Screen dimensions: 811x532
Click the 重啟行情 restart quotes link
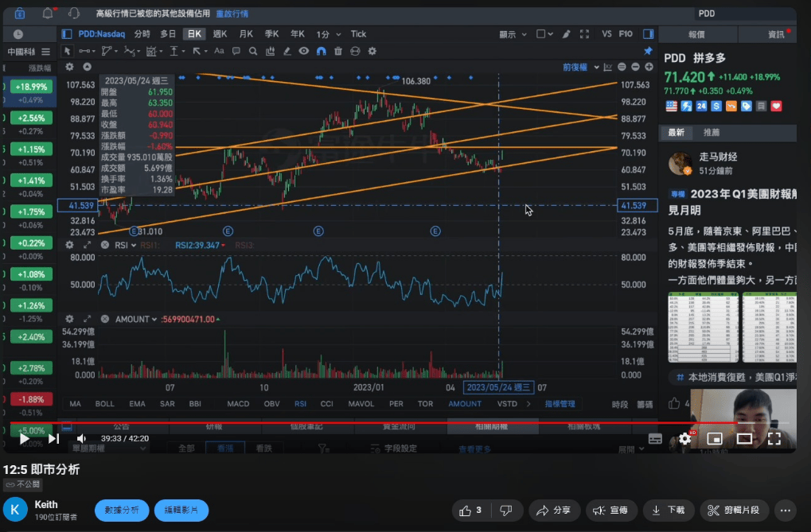pos(232,14)
